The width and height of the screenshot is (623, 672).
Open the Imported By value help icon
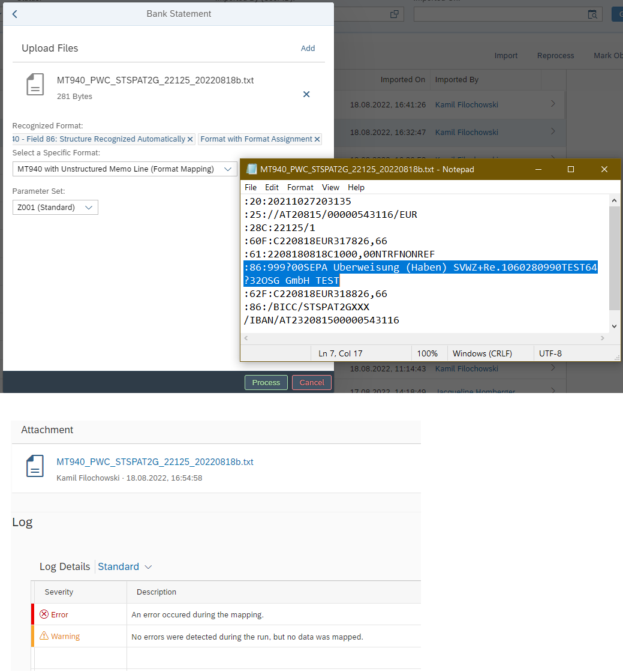[394, 14]
